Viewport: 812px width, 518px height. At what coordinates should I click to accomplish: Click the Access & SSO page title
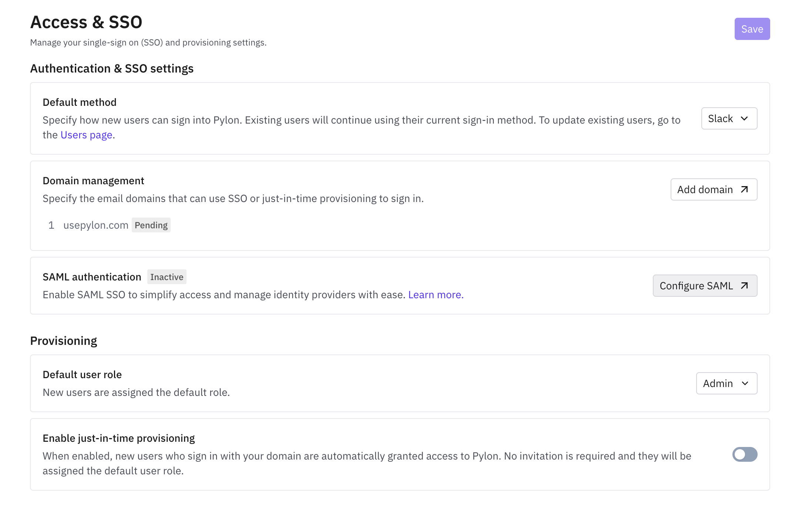coord(86,22)
